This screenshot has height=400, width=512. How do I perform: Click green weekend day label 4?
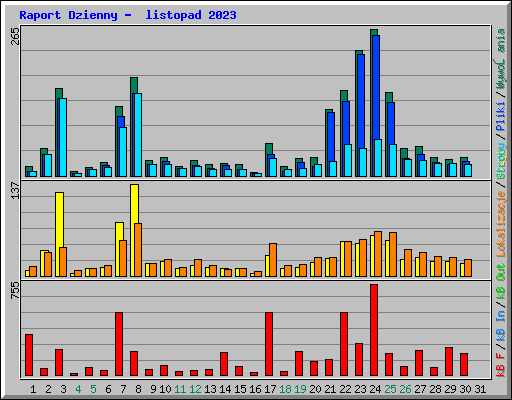click(x=78, y=389)
